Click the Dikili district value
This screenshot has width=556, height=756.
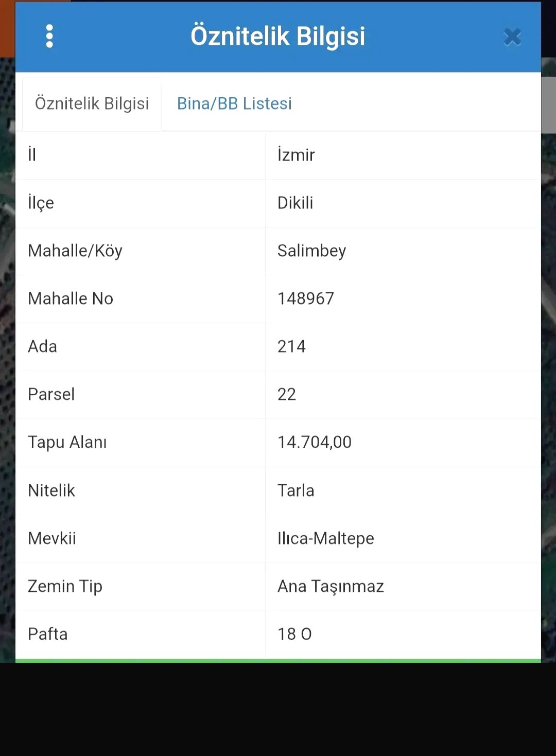pos(295,203)
